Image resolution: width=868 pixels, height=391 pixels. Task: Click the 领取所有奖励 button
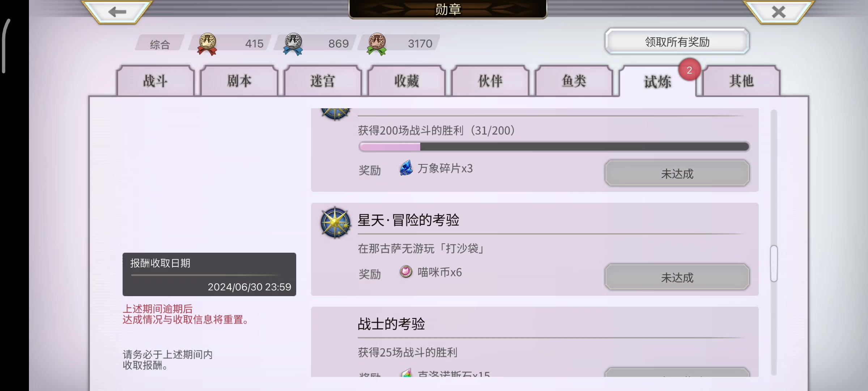677,42
